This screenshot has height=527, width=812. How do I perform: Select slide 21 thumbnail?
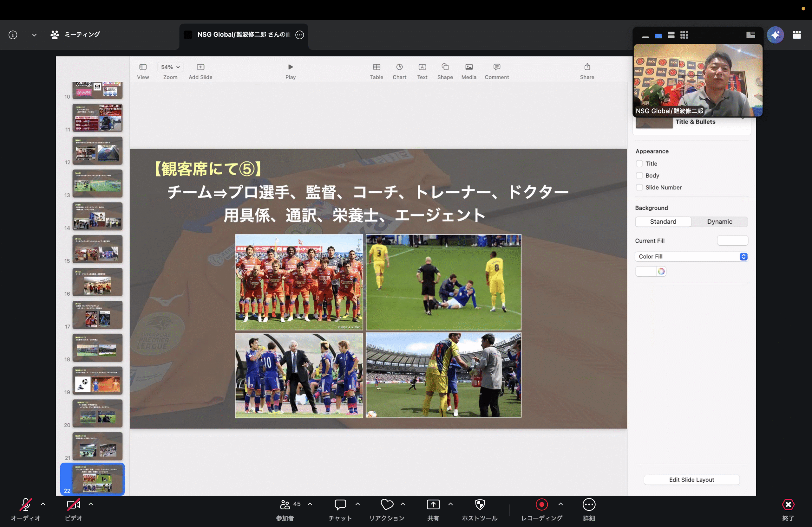click(x=97, y=446)
